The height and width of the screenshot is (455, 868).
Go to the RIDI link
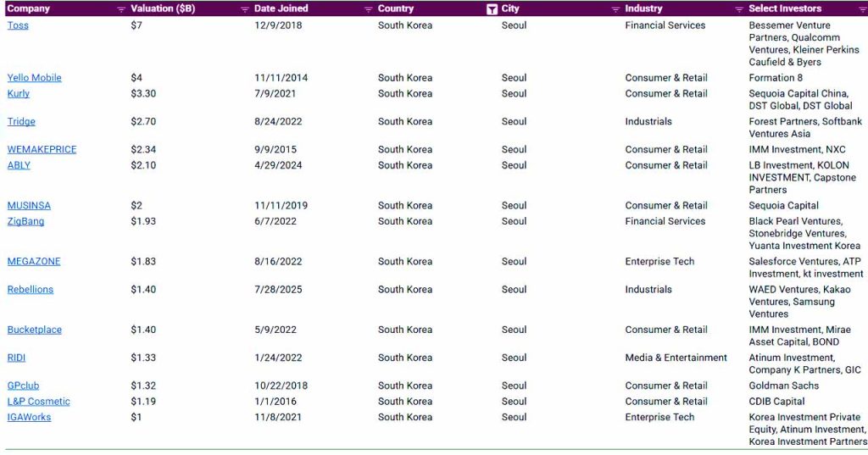[x=16, y=358]
